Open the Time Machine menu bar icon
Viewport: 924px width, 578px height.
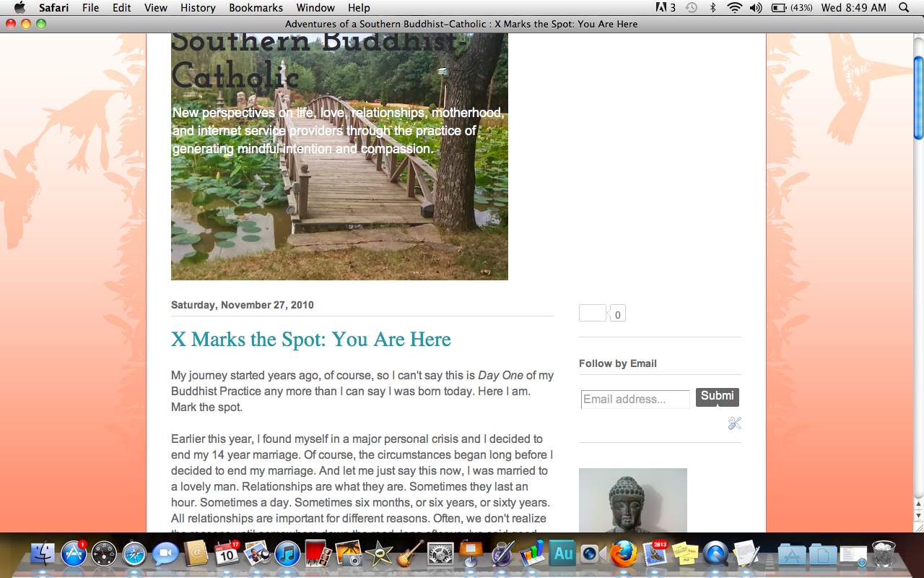[x=692, y=8]
